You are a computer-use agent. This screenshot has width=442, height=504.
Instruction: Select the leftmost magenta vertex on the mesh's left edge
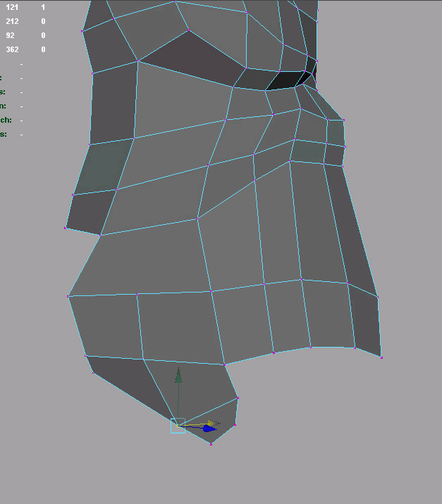tap(66, 228)
